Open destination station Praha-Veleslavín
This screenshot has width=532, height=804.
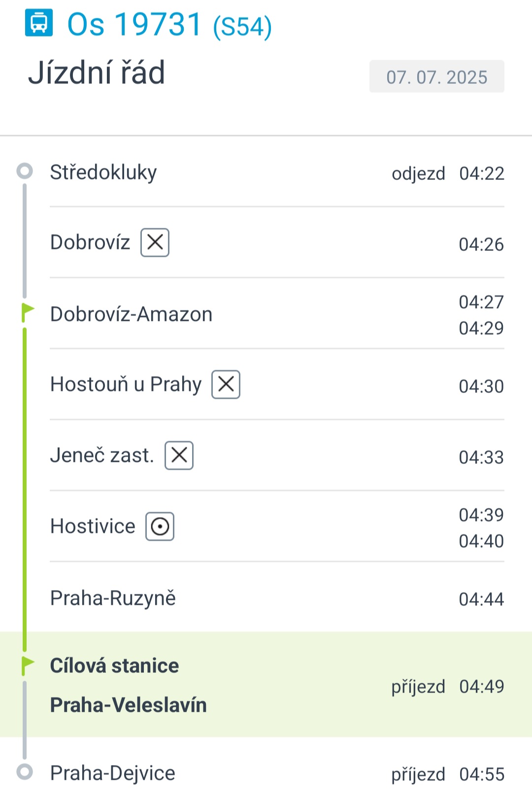tap(129, 705)
